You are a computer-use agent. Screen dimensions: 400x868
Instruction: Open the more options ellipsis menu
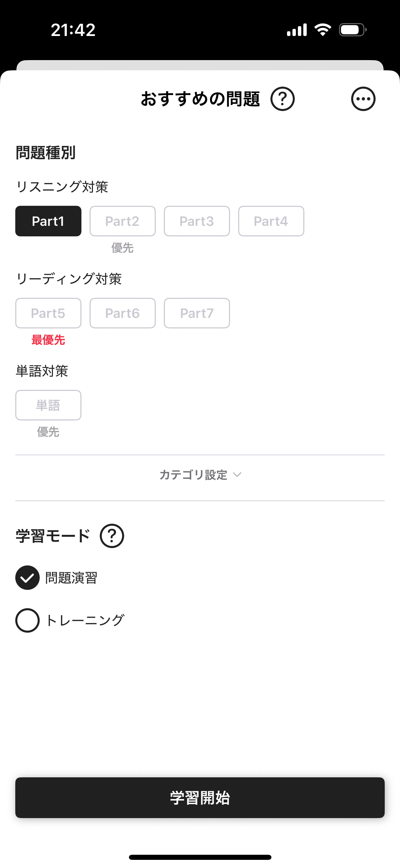click(x=363, y=99)
